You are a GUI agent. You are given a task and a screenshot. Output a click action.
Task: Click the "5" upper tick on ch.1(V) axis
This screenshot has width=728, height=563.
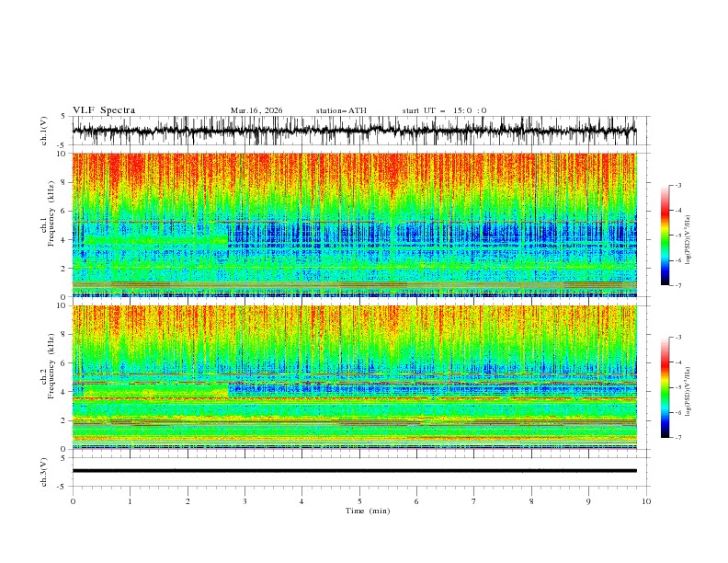click(63, 117)
